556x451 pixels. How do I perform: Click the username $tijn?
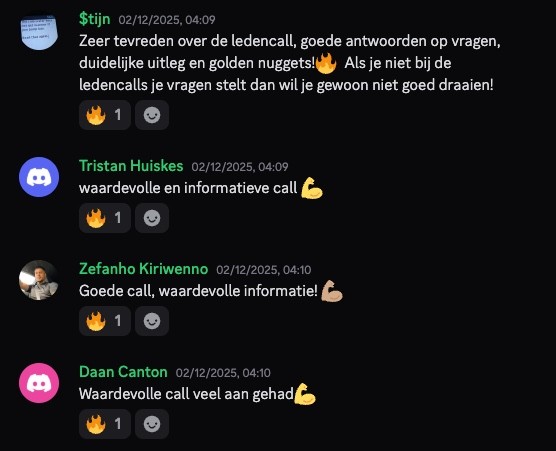(x=94, y=19)
